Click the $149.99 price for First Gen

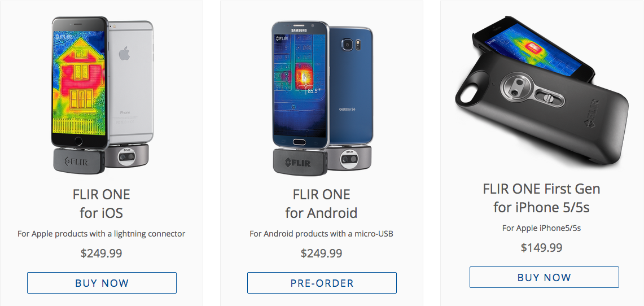[542, 248]
